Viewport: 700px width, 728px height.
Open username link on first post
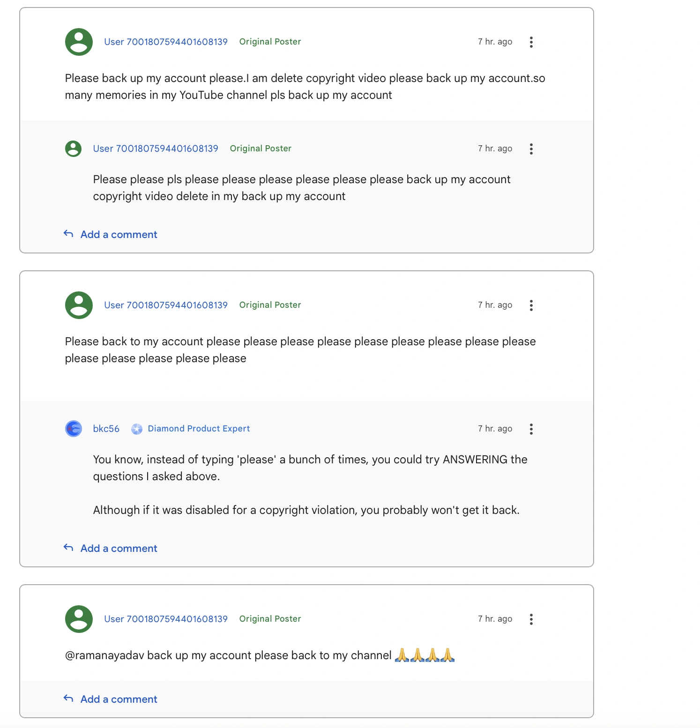coord(166,42)
